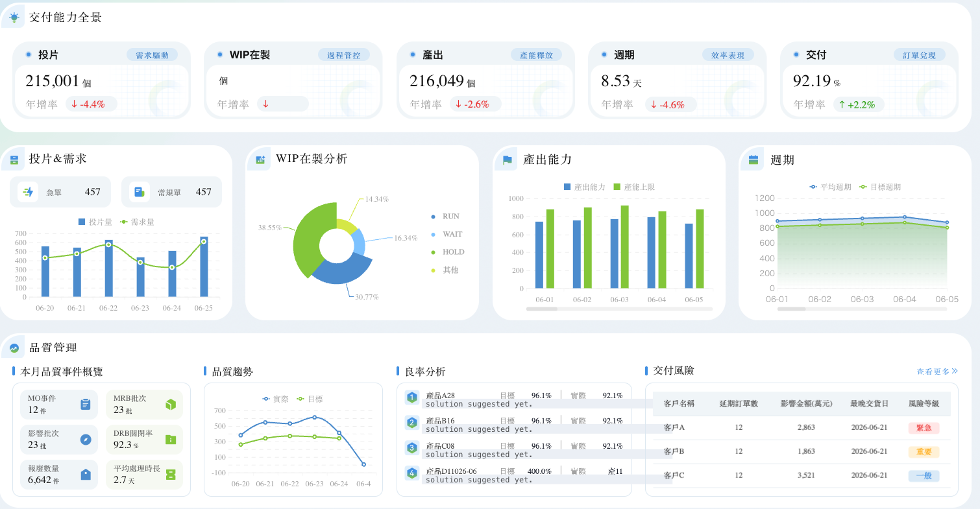The height and width of the screenshot is (509, 980).
Task: Toggle WAIT in the WIP pie legend
Action: click(x=446, y=234)
